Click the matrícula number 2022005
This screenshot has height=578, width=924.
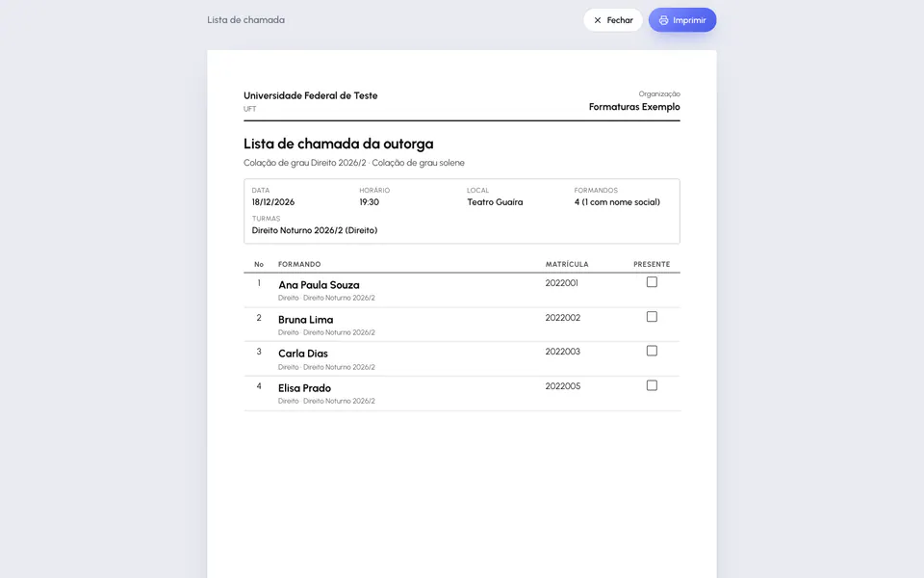(x=563, y=386)
